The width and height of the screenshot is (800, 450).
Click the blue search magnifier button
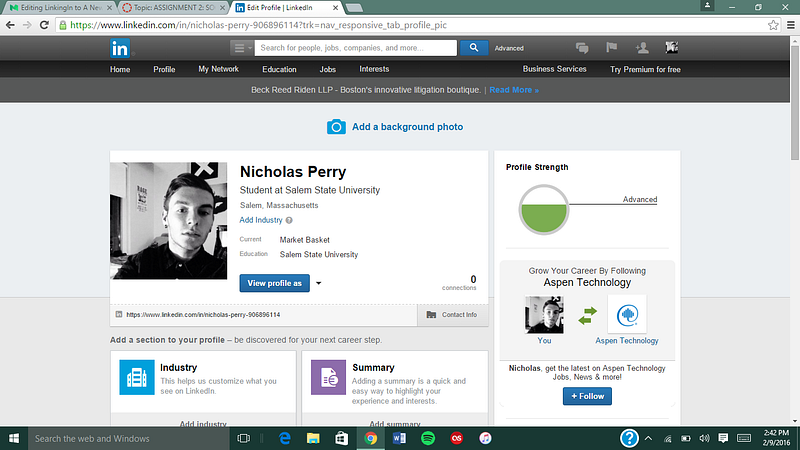tap(474, 48)
